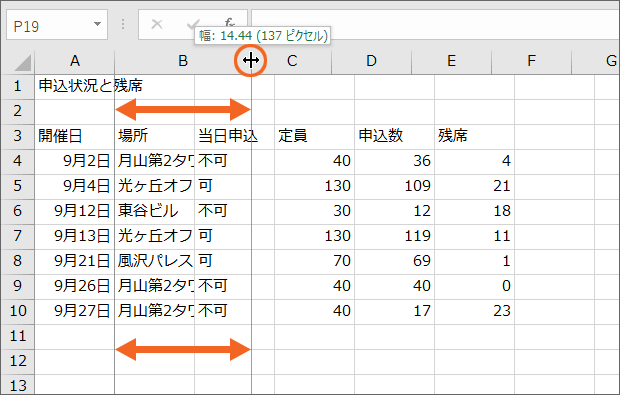
Task: Click 可 cell in row 8
Action: pyautogui.click(x=234, y=261)
